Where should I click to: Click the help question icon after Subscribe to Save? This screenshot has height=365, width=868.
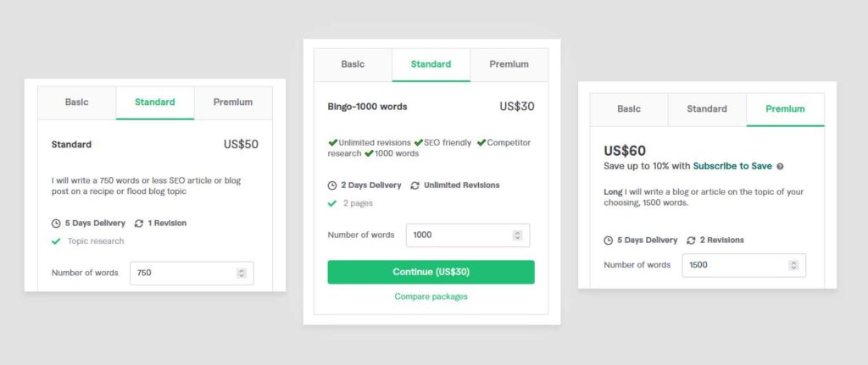click(780, 166)
